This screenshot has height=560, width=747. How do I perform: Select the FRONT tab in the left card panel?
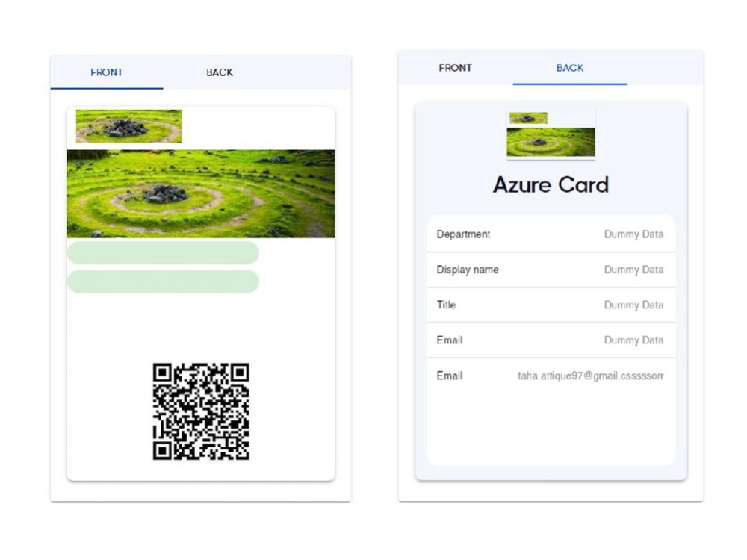click(107, 72)
